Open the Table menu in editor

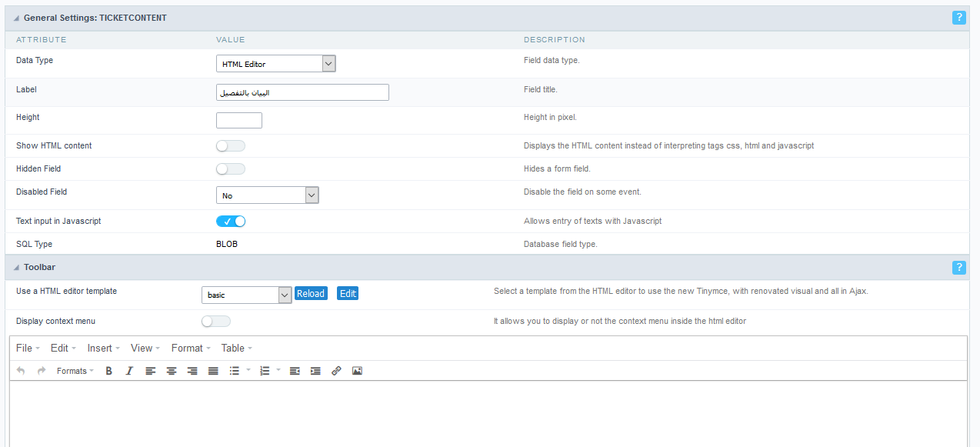point(237,349)
